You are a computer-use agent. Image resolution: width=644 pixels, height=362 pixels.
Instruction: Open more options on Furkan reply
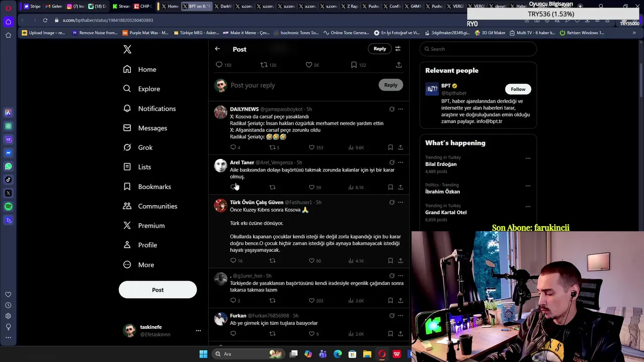click(x=400, y=316)
